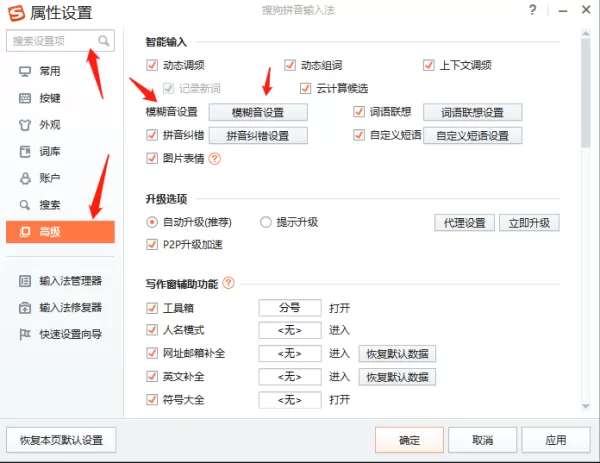600x463 pixels.
Task: Toggle the 云计算候选 checkbox
Action: [305, 88]
